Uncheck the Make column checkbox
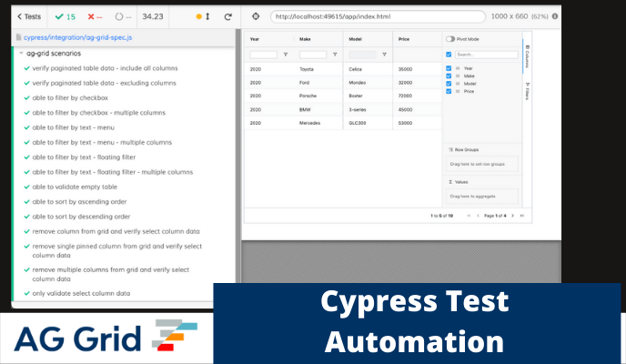This screenshot has width=626, height=364. (x=449, y=76)
